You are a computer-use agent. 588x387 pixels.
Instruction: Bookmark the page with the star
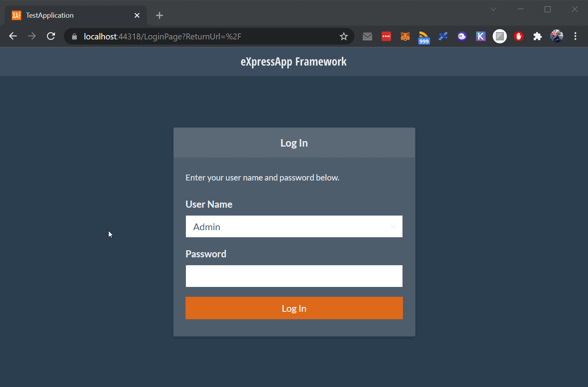click(343, 36)
